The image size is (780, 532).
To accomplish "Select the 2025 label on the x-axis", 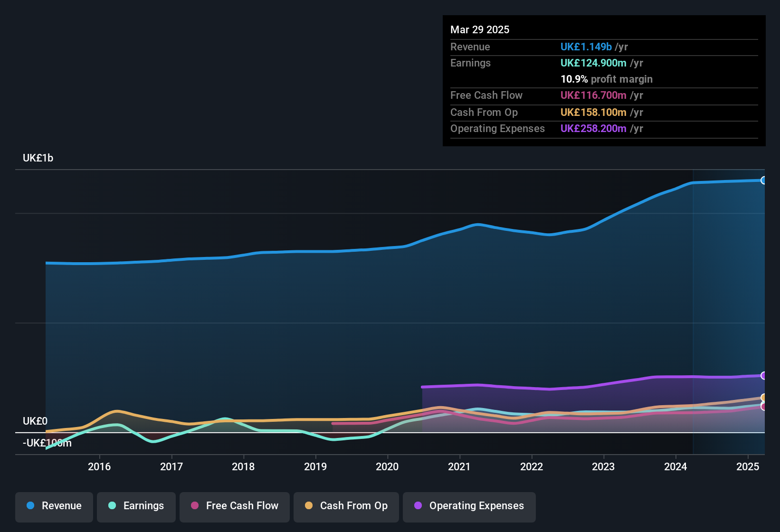I will 749,467.
